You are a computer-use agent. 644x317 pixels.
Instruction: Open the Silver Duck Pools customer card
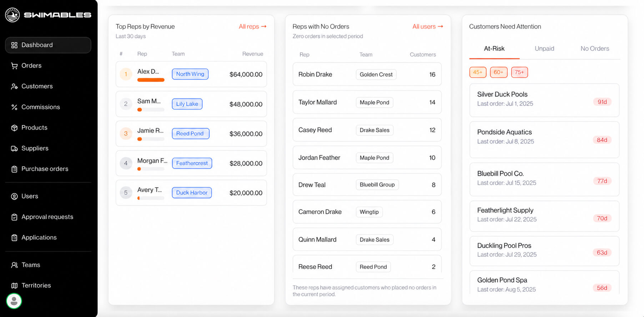(x=544, y=100)
